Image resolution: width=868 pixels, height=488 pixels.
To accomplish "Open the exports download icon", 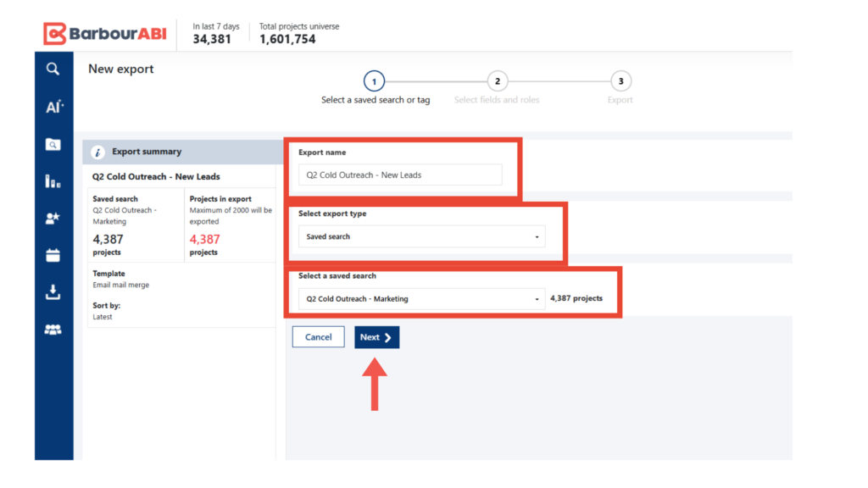I will [53, 292].
